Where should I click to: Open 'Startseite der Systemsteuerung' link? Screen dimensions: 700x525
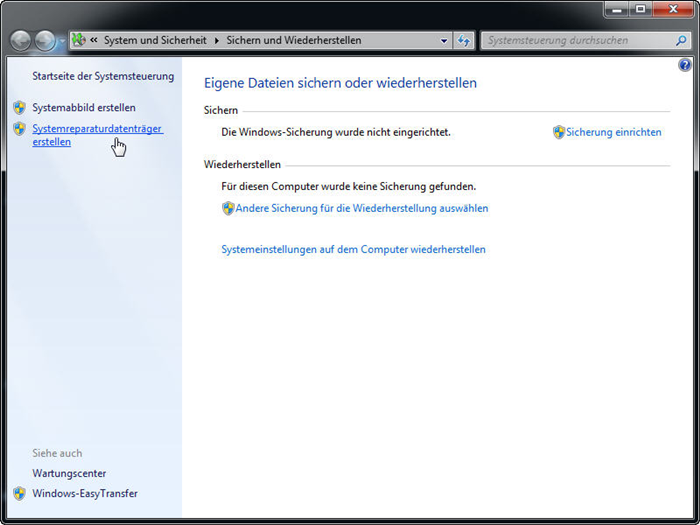click(103, 76)
